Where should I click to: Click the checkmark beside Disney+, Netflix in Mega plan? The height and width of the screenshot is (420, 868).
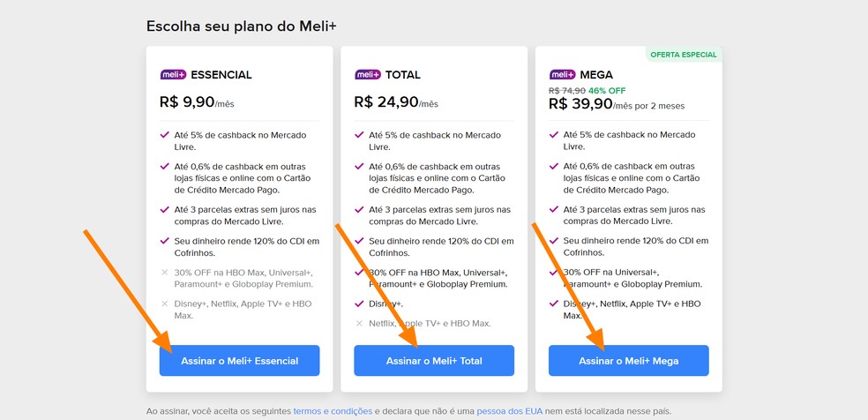point(554,304)
